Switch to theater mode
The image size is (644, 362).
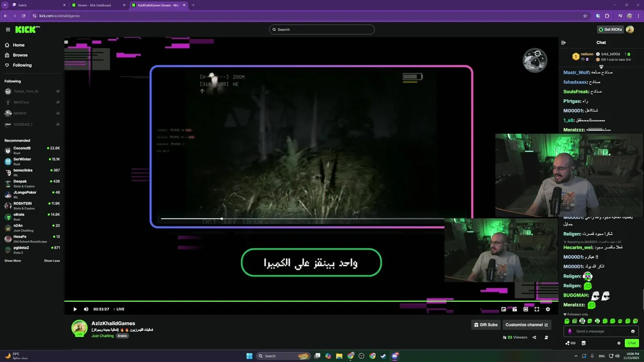pyautogui.click(x=526, y=309)
